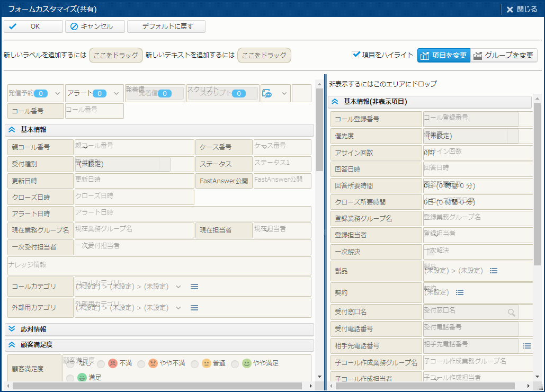Click list icon beside コールカテゴリ field
This screenshot has height=392, width=545.
[194, 287]
